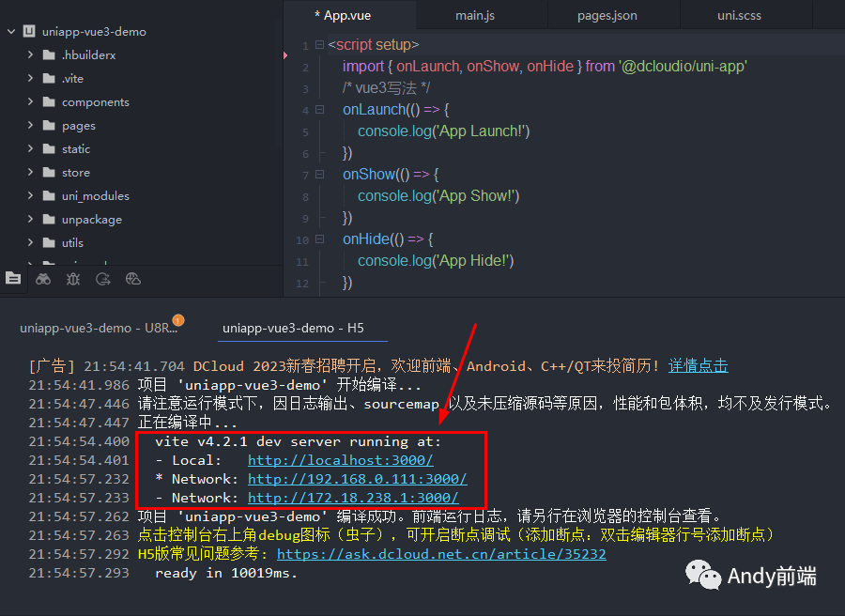Click the 详情点击 recruitment link
The width and height of the screenshot is (845, 616).
point(698,366)
